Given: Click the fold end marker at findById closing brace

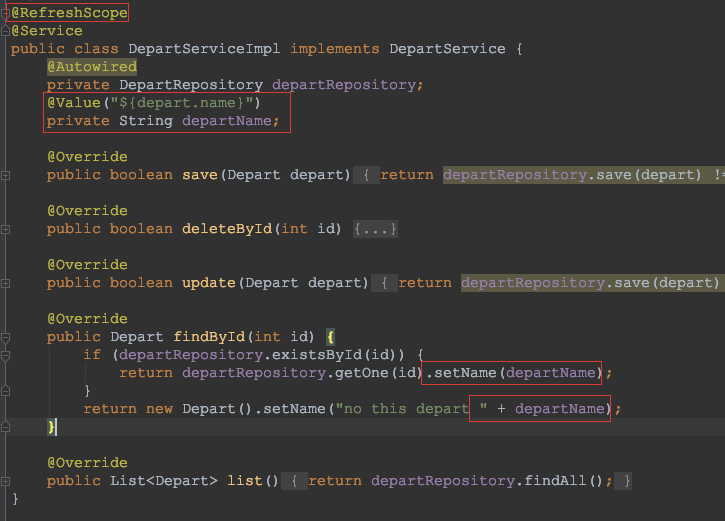Looking at the screenshot, I should tap(6, 427).
